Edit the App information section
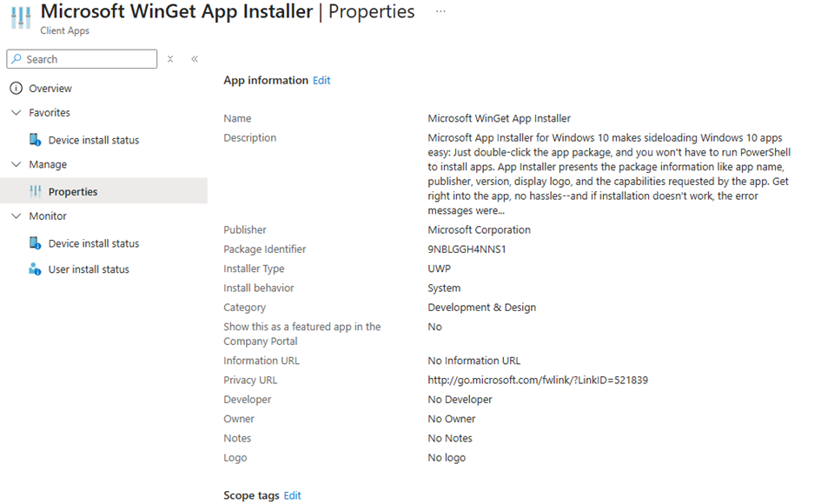The width and height of the screenshot is (821, 504). click(321, 80)
